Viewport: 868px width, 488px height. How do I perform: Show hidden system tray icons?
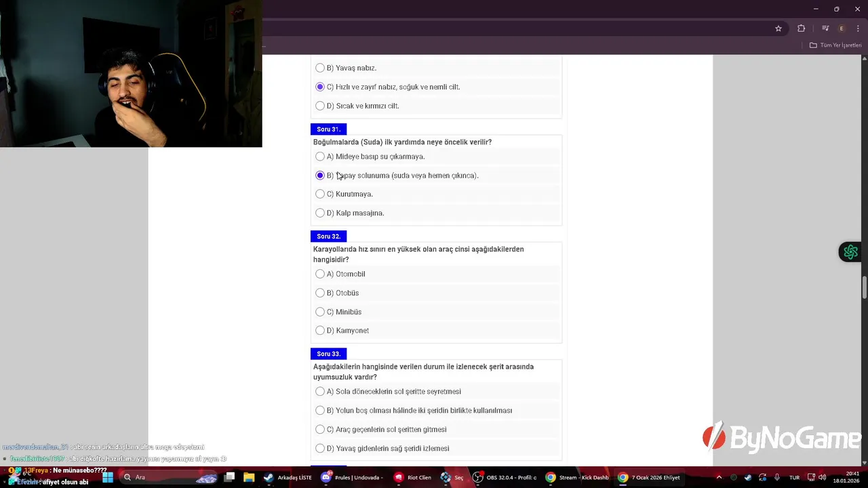coord(719,477)
